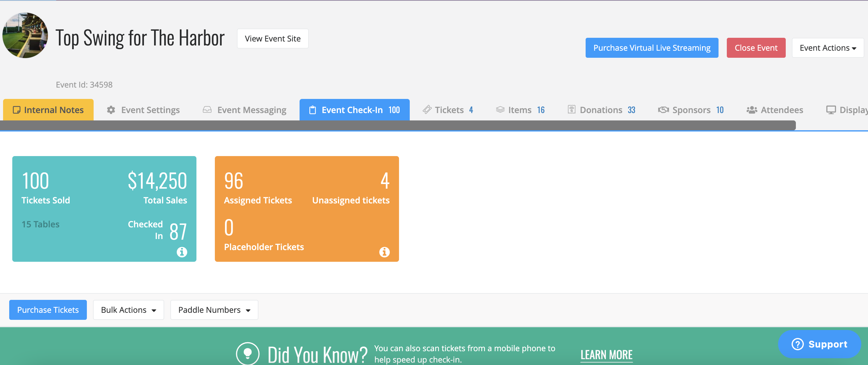868x365 pixels.
Task: Click the Event Check-In clipboard icon
Action: (313, 110)
